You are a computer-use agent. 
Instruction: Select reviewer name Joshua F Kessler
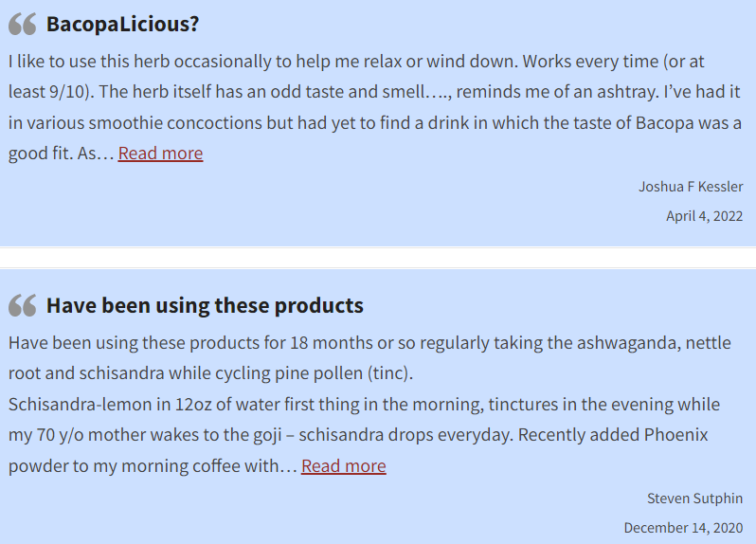click(x=691, y=187)
